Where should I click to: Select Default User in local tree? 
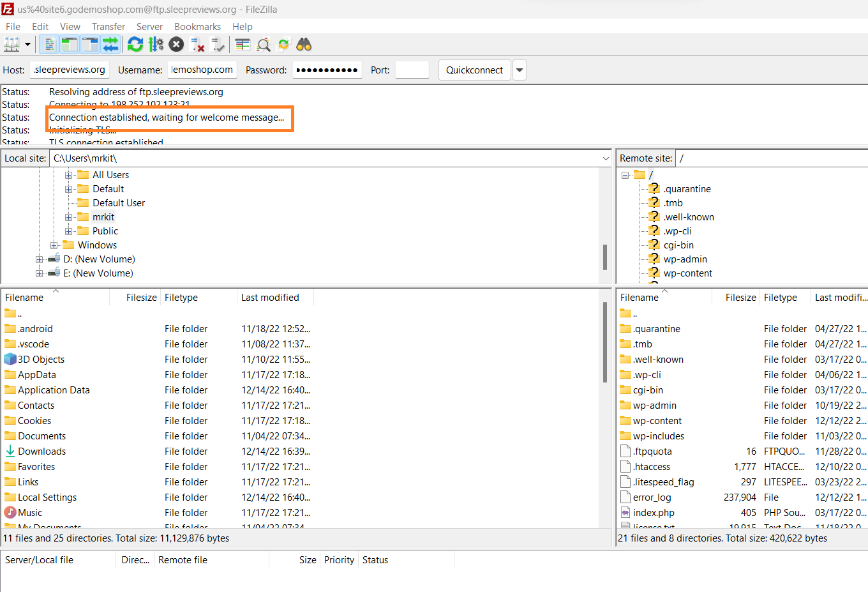point(119,203)
